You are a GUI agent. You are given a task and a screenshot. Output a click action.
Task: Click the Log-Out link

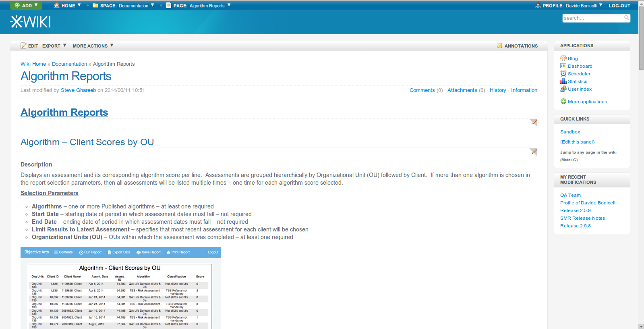(x=619, y=6)
